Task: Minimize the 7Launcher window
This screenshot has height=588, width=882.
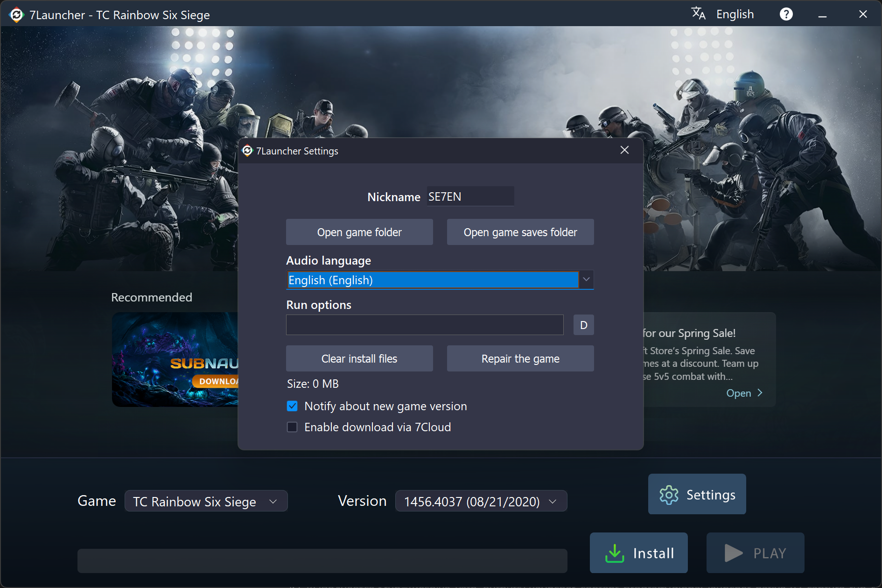Action: (x=822, y=14)
